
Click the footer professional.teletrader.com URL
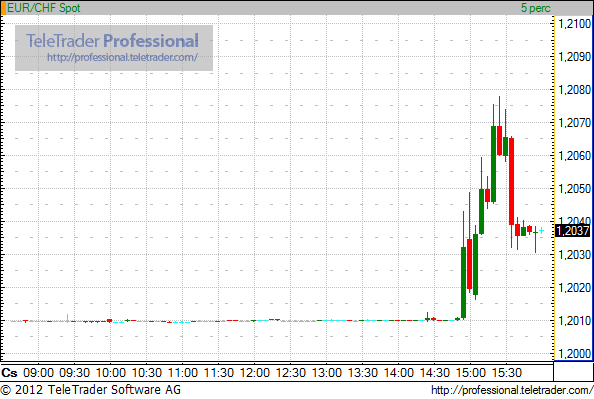tap(512, 390)
